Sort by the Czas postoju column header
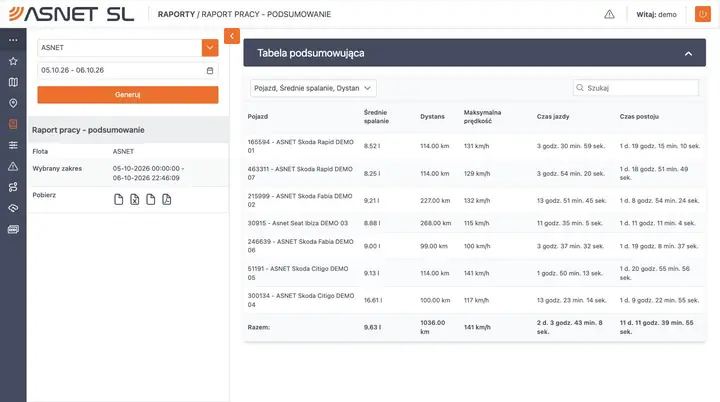Viewport: 720px width, 402px height. point(639,117)
